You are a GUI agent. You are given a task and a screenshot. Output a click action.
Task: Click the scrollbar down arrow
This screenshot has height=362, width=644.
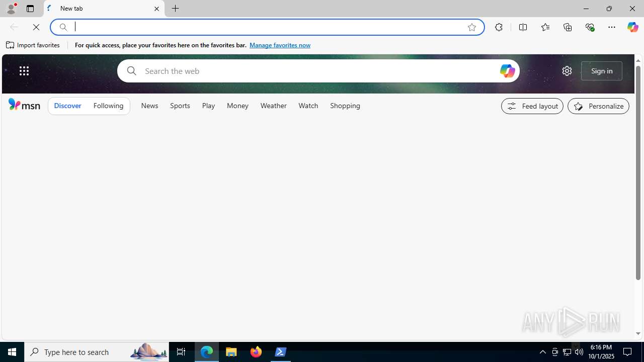pos(638,334)
